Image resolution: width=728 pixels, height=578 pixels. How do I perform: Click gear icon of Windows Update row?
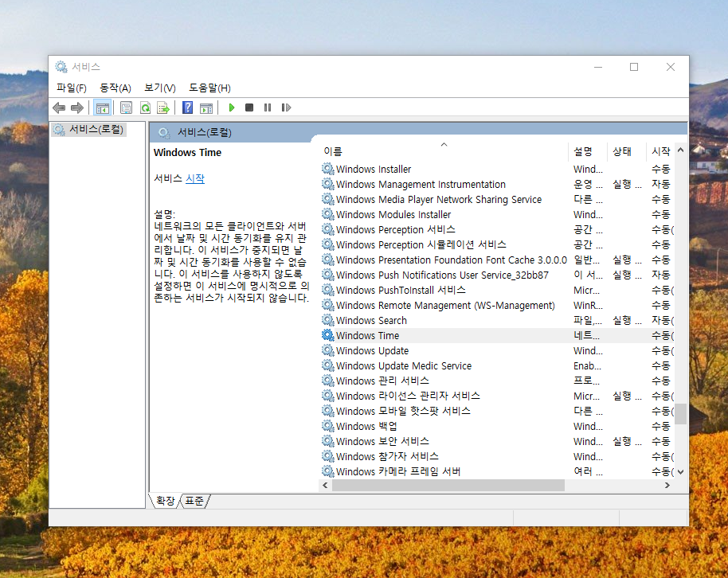pyautogui.click(x=328, y=350)
